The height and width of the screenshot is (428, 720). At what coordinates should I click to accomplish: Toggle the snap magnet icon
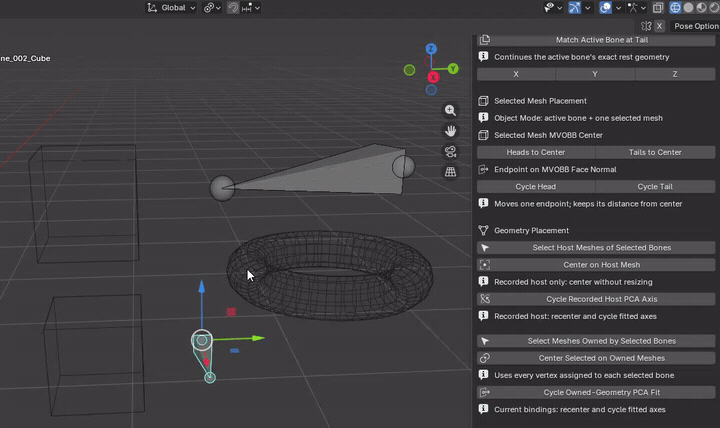click(x=233, y=8)
